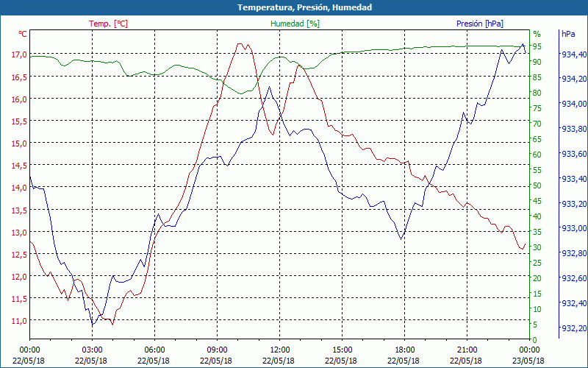This screenshot has height=368, width=588.
Task: Click temperature axis value "15,0"
Action: (x=19, y=144)
